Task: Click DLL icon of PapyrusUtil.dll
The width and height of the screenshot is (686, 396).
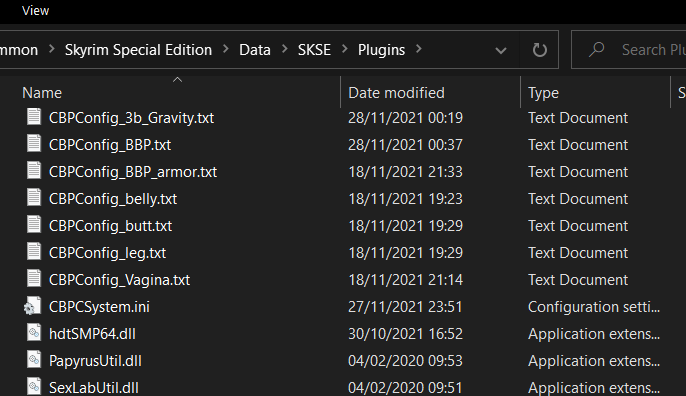Action: click(x=34, y=360)
